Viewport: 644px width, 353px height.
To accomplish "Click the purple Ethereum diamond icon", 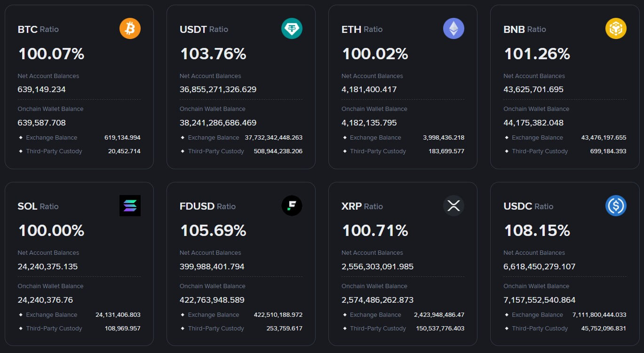I will pos(453,29).
